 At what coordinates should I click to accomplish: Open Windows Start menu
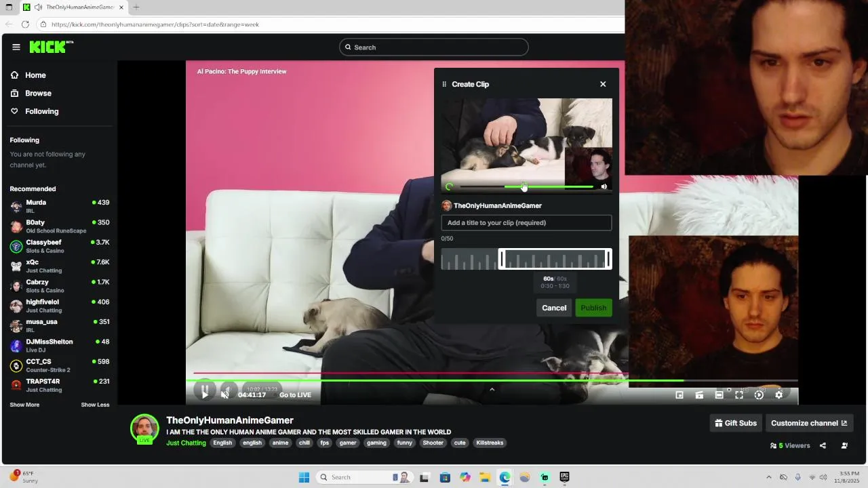click(x=304, y=477)
